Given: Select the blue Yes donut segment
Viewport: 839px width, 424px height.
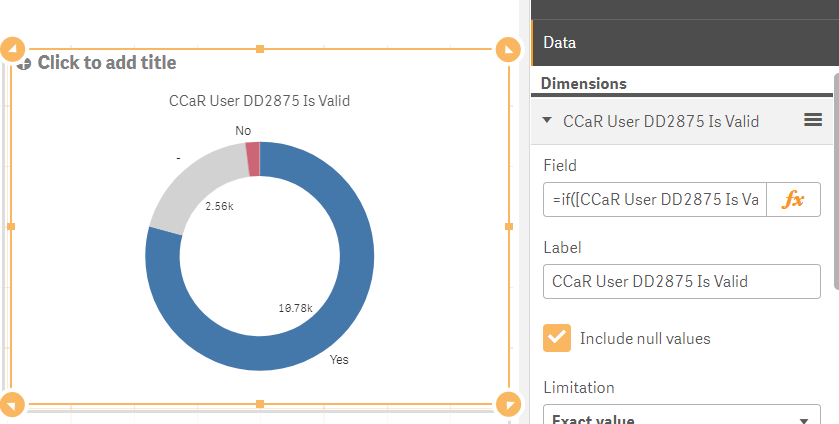Looking at the screenshot, I should tap(350, 300).
